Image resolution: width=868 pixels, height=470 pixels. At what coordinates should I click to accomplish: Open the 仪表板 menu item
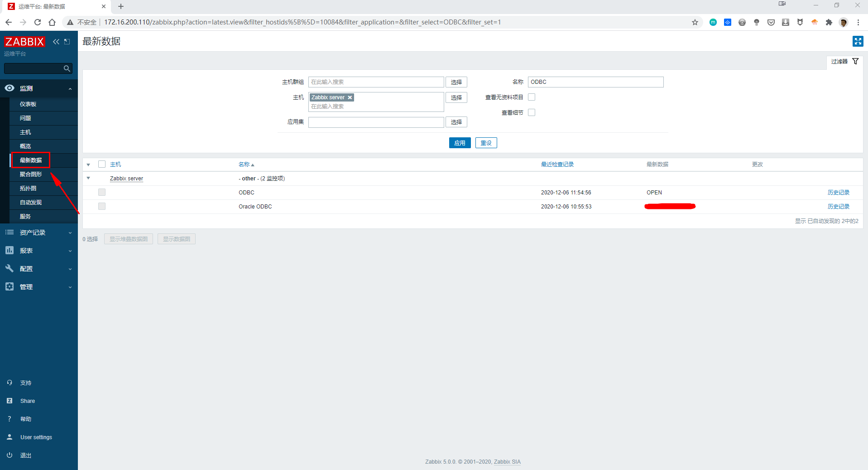click(x=28, y=104)
